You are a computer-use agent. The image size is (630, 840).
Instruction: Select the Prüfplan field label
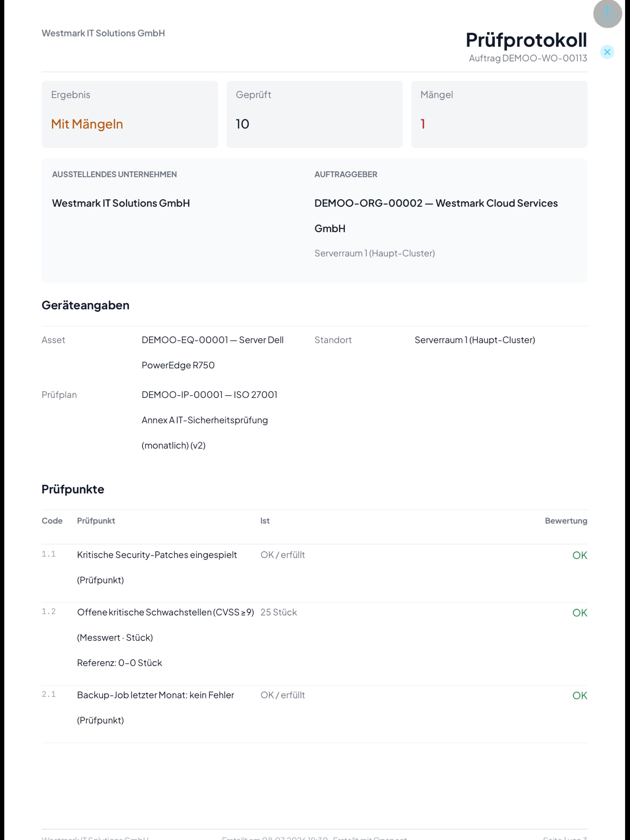[59, 395]
